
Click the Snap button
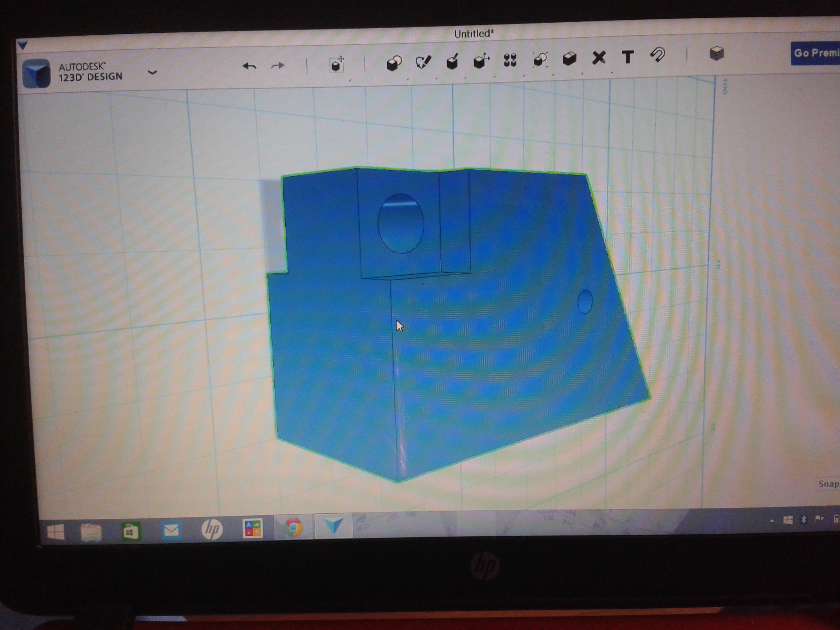pos(828,484)
